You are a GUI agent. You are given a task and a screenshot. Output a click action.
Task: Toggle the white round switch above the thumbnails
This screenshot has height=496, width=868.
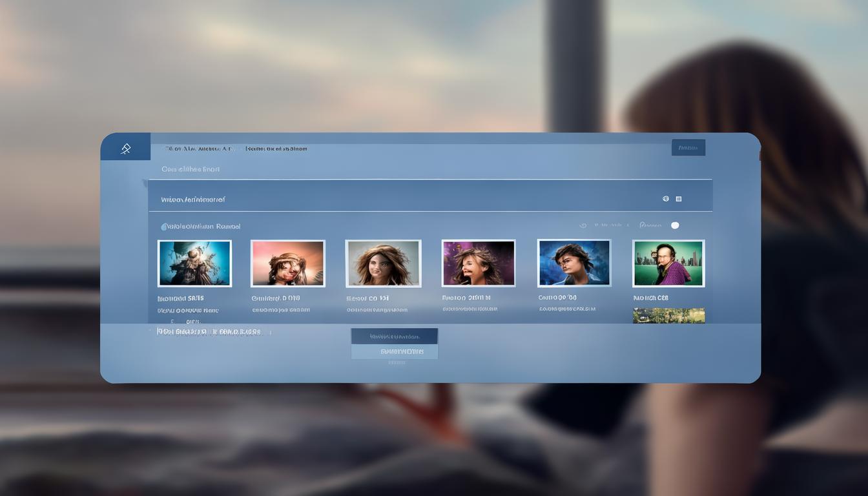[675, 225]
